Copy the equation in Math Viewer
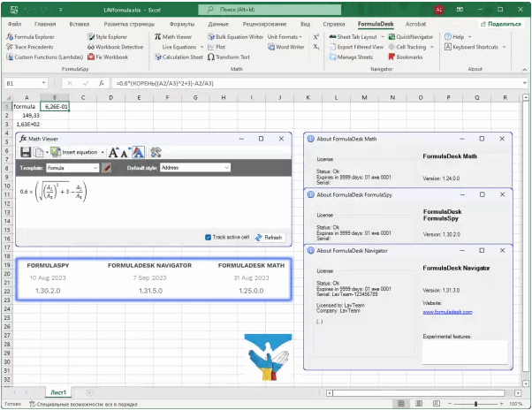 tap(39, 152)
